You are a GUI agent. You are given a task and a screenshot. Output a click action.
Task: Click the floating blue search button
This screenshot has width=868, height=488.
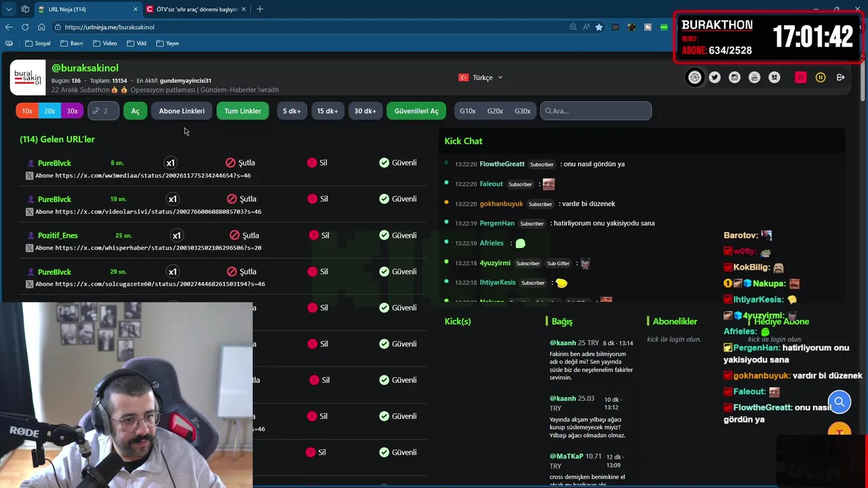839,402
